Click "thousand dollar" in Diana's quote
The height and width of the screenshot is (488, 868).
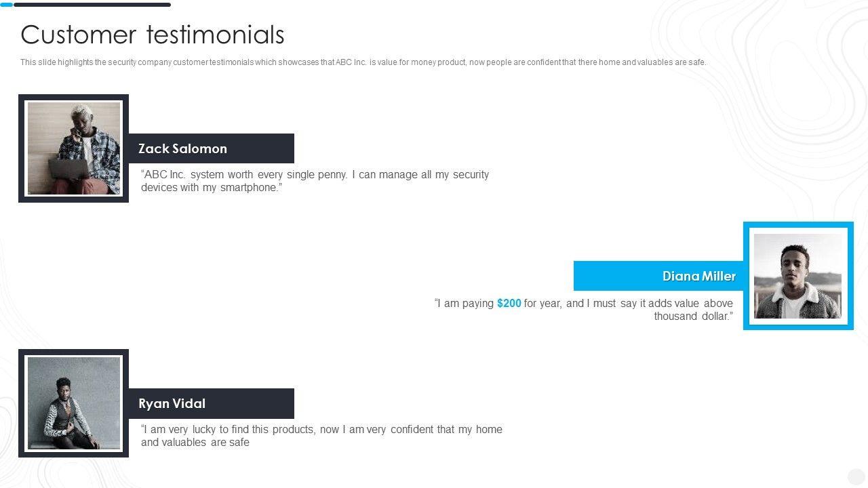pyautogui.click(x=692, y=317)
